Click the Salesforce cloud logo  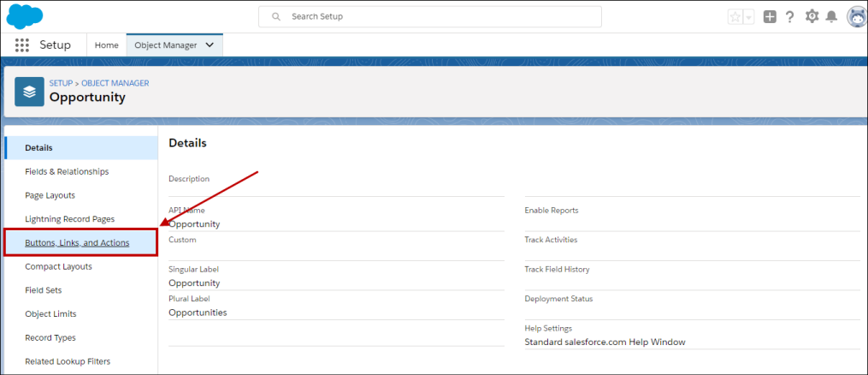[x=25, y=16]
